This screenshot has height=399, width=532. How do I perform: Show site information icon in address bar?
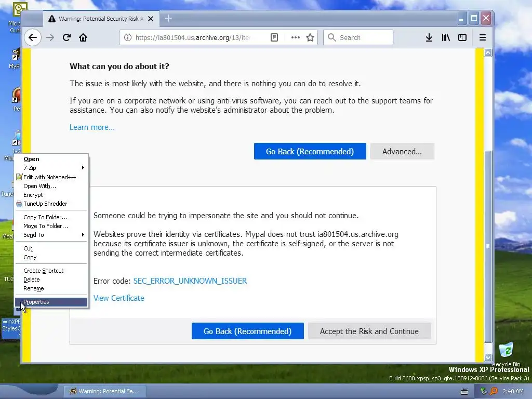coord(128,37)
